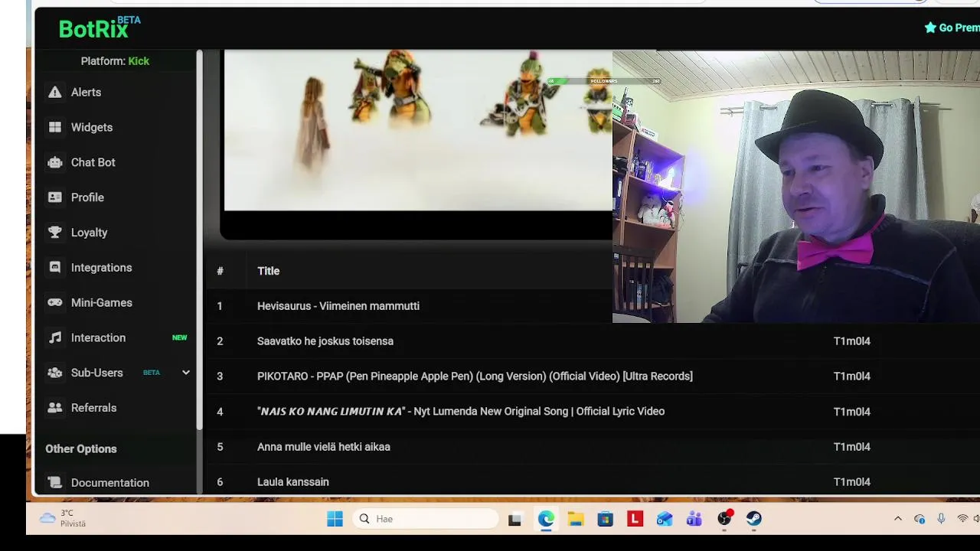
Task: Open Outlook from the taskbar
Action: [665, 519]
